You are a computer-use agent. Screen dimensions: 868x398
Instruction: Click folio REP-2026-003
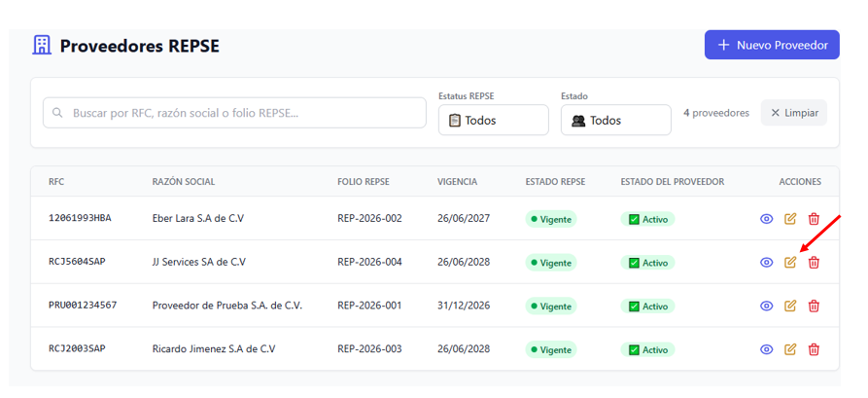(x=369, y=349)
